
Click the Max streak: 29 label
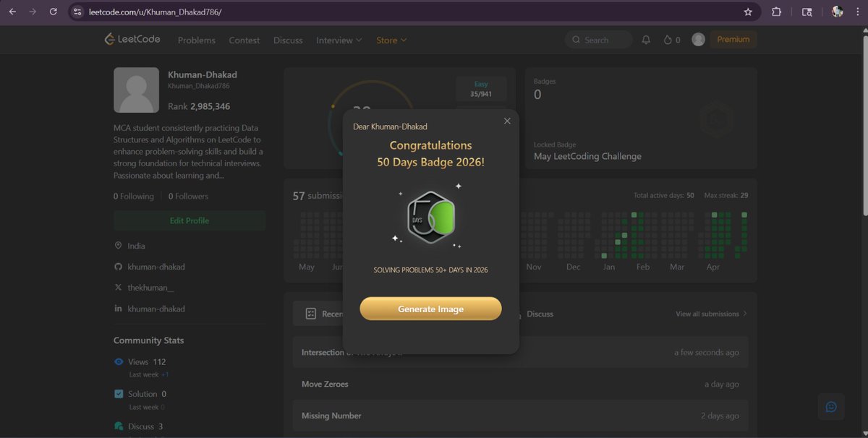[726, 196]
